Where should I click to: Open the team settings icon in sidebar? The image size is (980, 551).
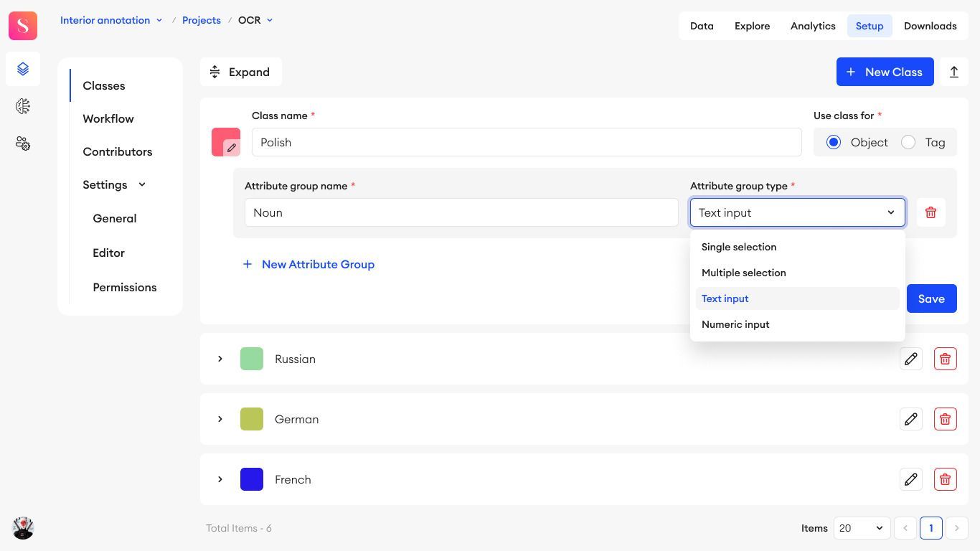23,143
